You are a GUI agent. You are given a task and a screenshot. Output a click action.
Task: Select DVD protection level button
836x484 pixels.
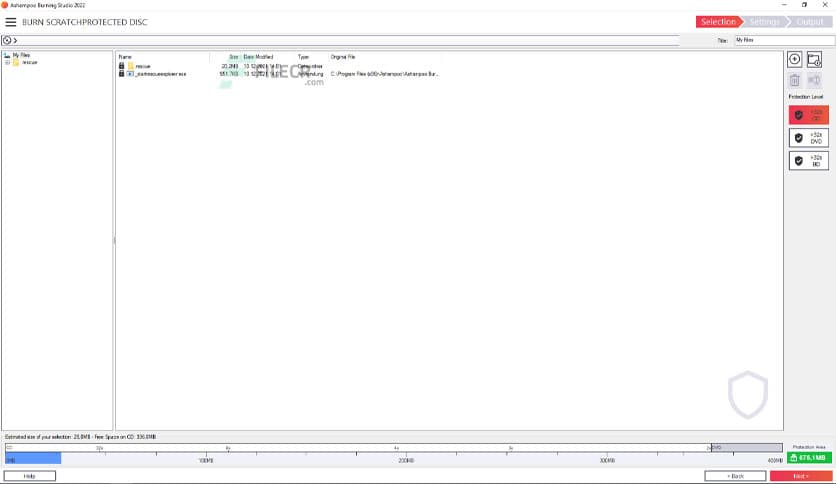pos(808,138)
